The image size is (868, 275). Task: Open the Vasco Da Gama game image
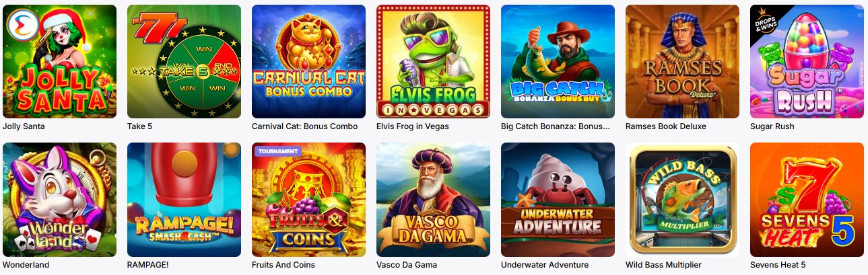pyautogui.click(x=433, y=200)
